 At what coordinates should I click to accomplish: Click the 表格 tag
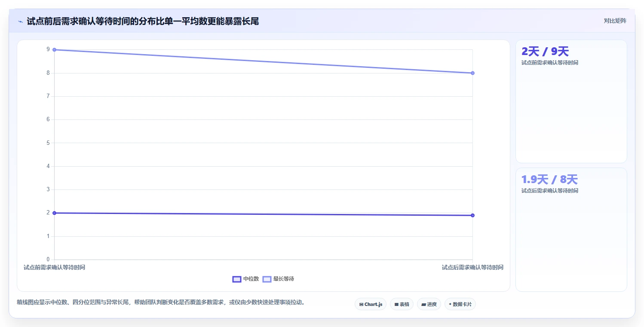click(402, 304)
